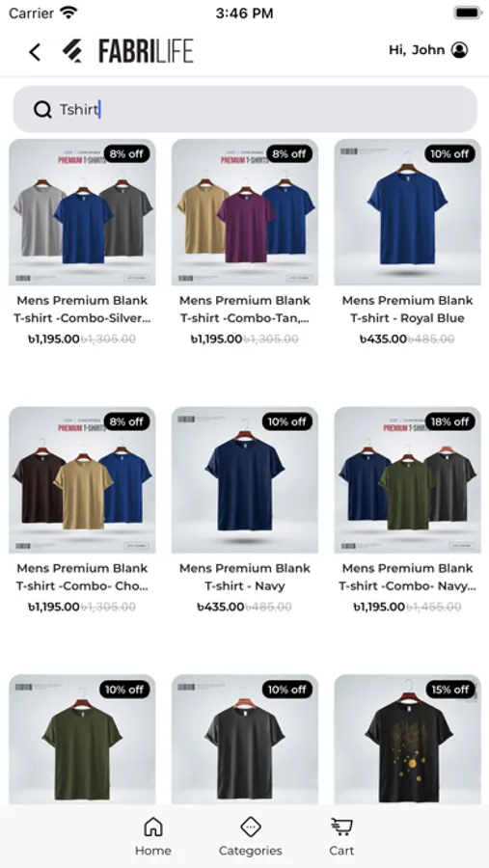Screen dimensions: 489x868
Task: Click the Royal Blue T-shirt title
Action: point(407,310)
